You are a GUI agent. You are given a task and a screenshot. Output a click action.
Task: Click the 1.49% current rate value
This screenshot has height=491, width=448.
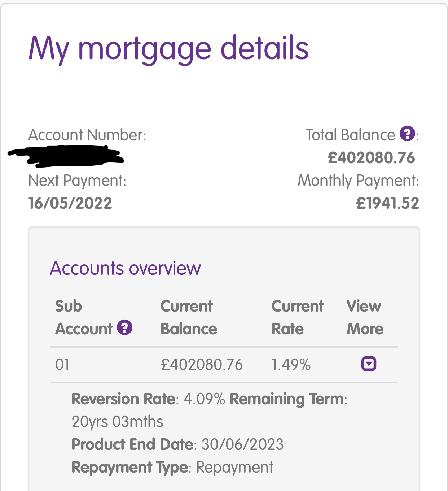[x=291, y=365]
